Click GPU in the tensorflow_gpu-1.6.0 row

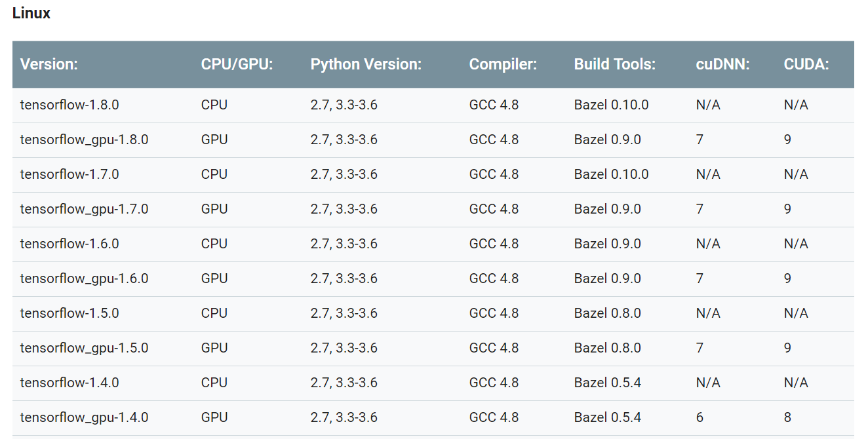click(214, 278)
